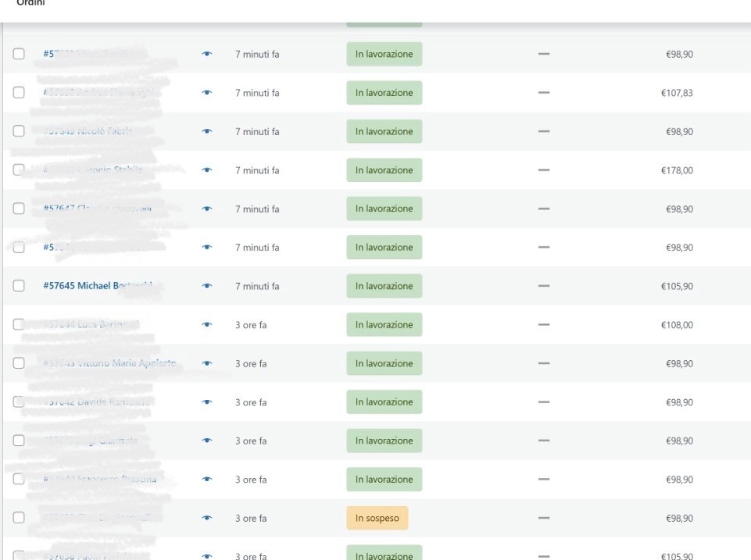Show the preview for Vittorio Maria's order
Screen dimensions: 751x560
[x=207, y=363]
